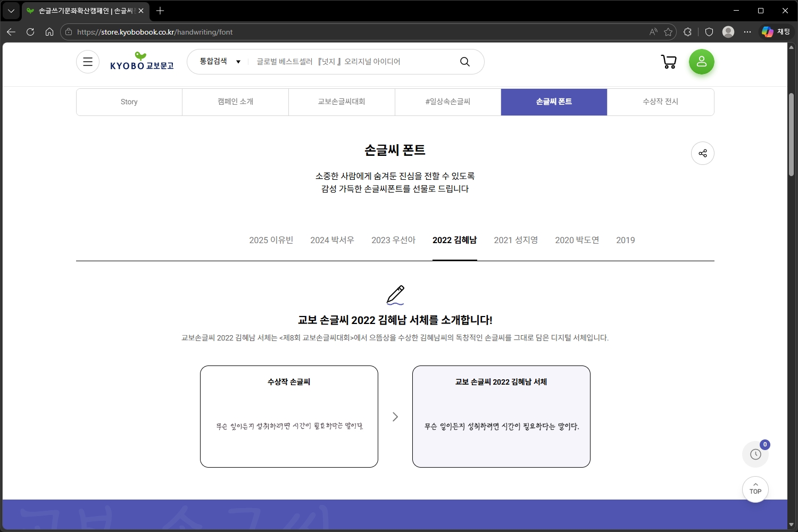
Task: Add page to favorites with the star icon
Action: [668, 32]
